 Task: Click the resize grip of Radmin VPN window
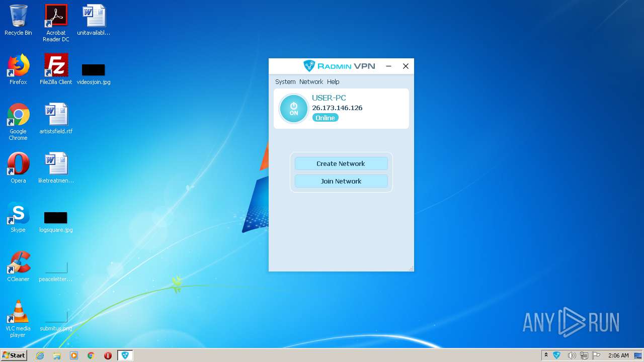(411, 268)
